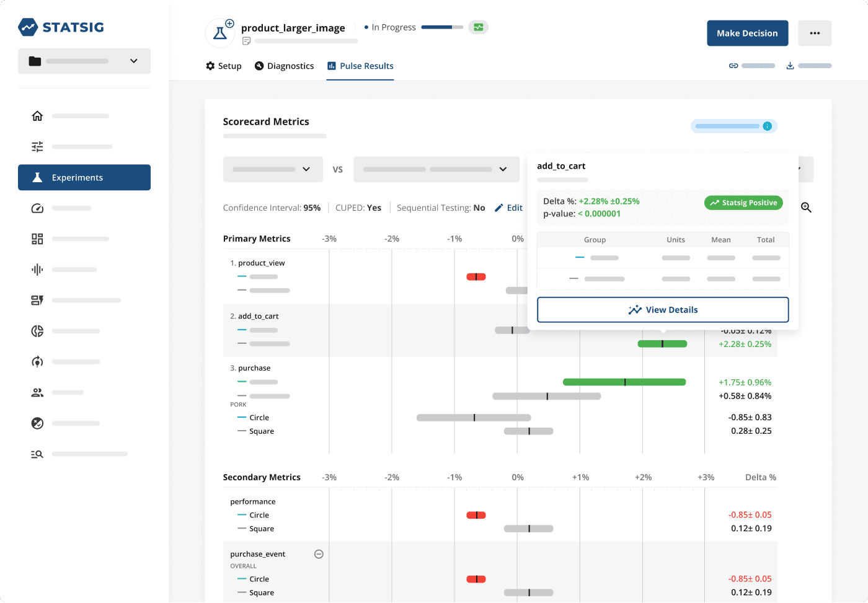Image resolution: width=868 pixels, height=603 pixels.
Task: Click the home icon in sidebar
Action: pos(37,116)
